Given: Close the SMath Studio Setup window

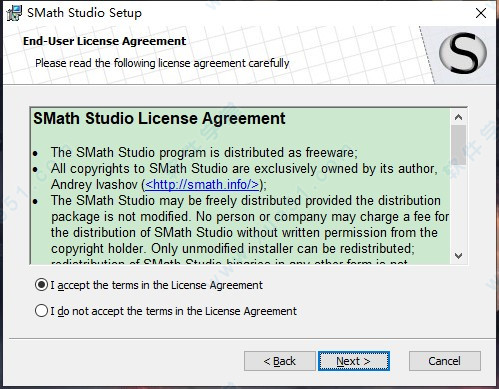Looking at the screenshot, I should point(481,13).
